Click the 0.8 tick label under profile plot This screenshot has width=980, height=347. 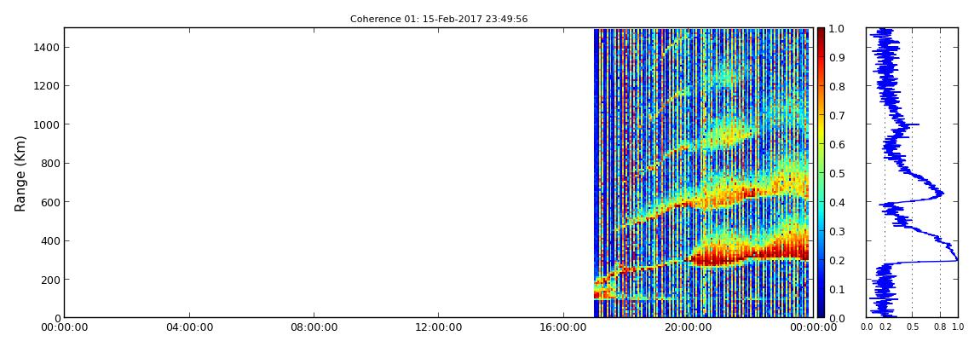[x=940, y=327]
